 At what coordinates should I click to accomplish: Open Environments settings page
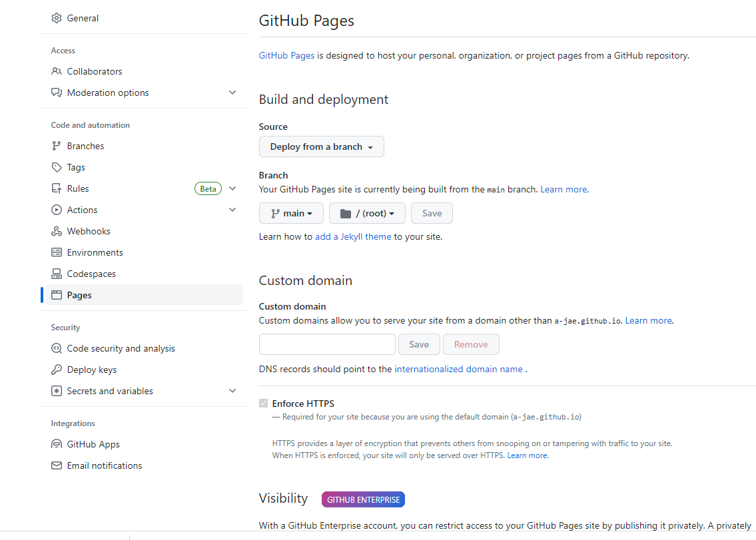(x=144, y=252)
